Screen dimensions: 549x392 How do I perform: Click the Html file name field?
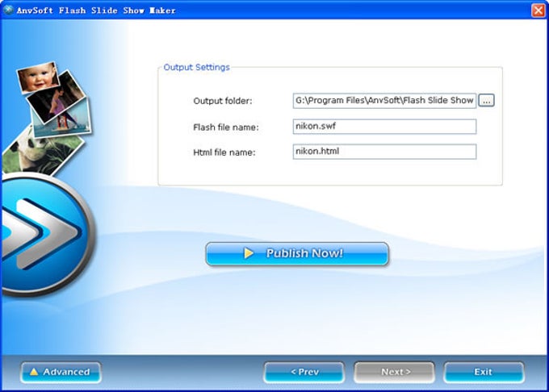pyautogui.click(x=384, y=152)
